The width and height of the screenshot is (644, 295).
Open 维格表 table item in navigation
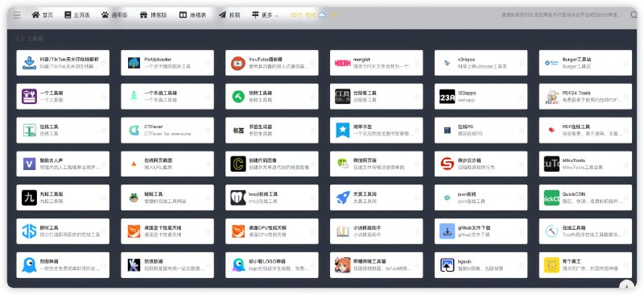(192, 15)
